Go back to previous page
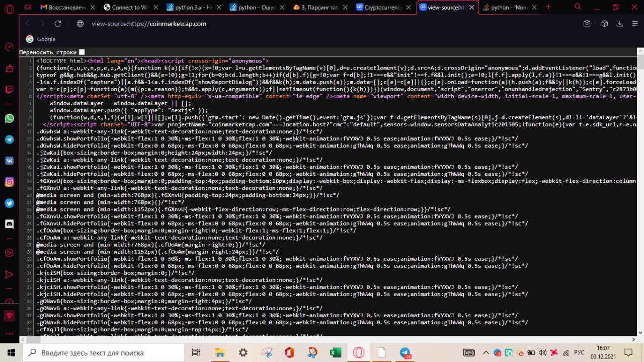This screenshot has height=362, width=644. click(27, 24)
